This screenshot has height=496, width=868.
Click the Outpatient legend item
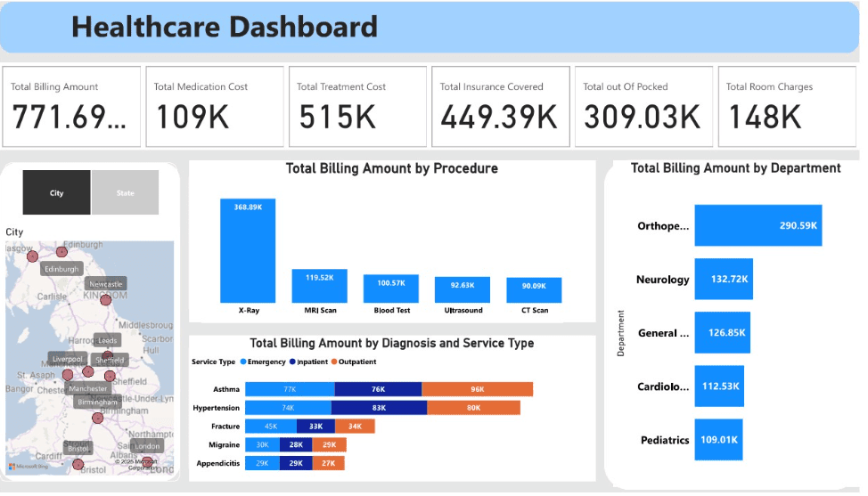click(354, 362)
